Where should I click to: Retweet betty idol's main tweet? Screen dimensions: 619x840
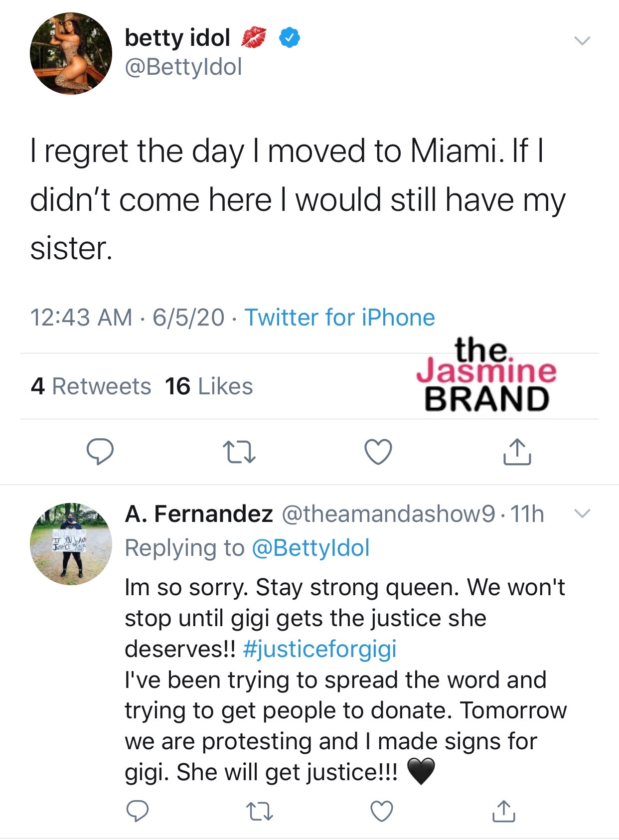(x=239, y=452)
